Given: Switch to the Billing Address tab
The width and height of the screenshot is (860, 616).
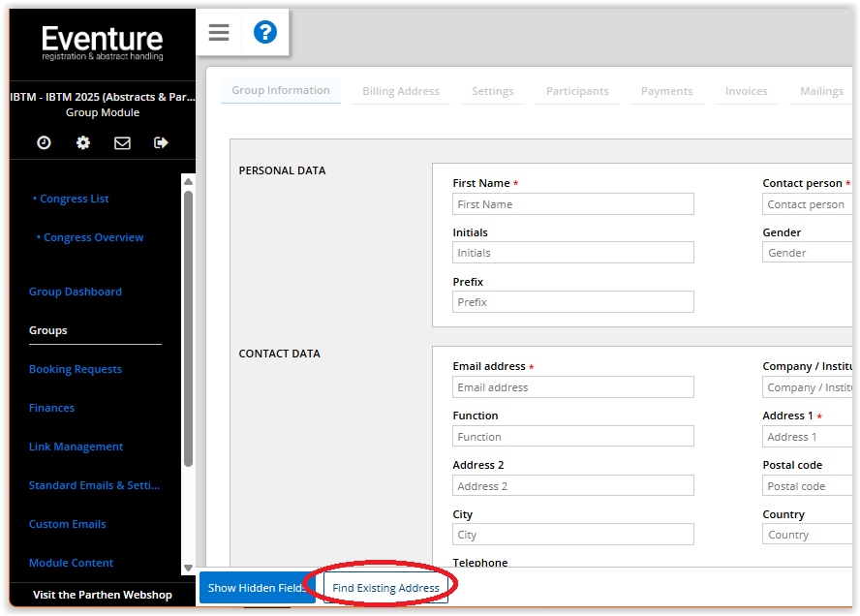Looking at the screenshot, I should click(x=400, y=91).
